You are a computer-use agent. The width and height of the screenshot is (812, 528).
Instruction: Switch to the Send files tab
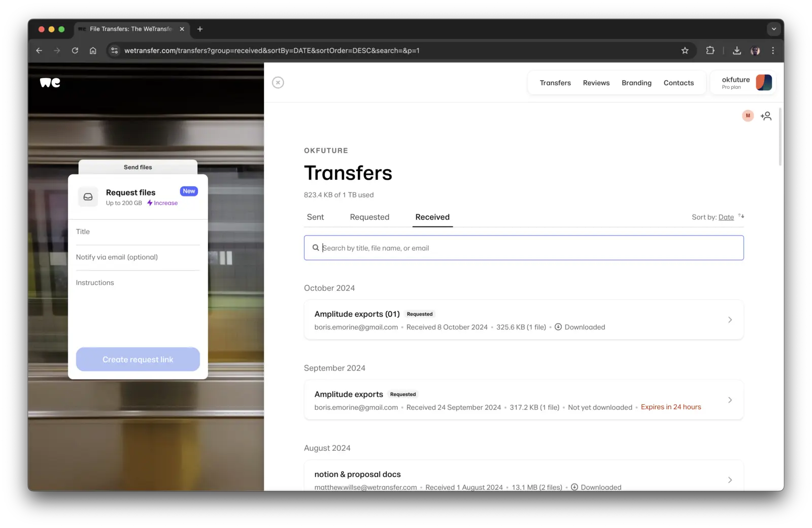pyautogui.click(x=138, y=167)
